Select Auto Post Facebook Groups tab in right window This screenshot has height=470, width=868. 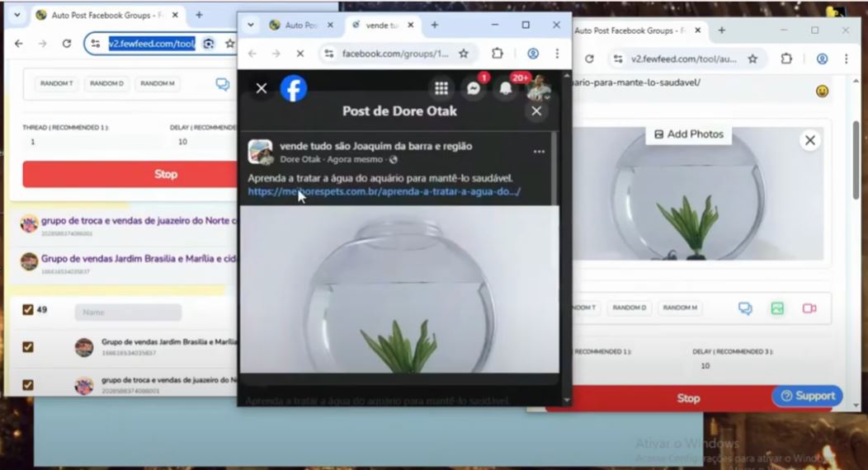pyautogui.click(x=629, y=31)
